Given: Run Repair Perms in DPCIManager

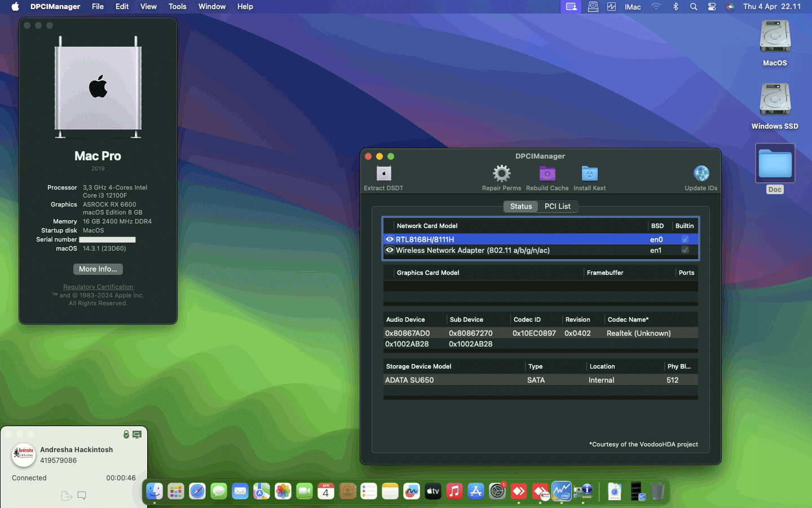Looking at the screenshot, I should (x=501, y=175).
